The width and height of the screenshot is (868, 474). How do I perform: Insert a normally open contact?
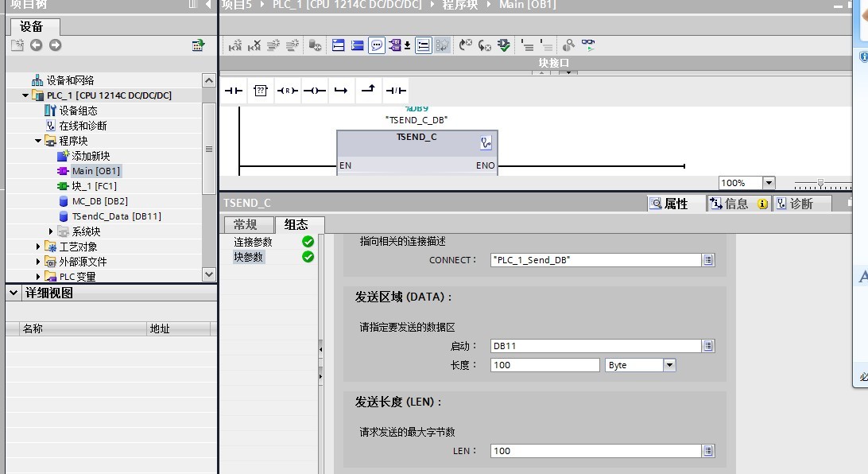[x=234, y=91]
